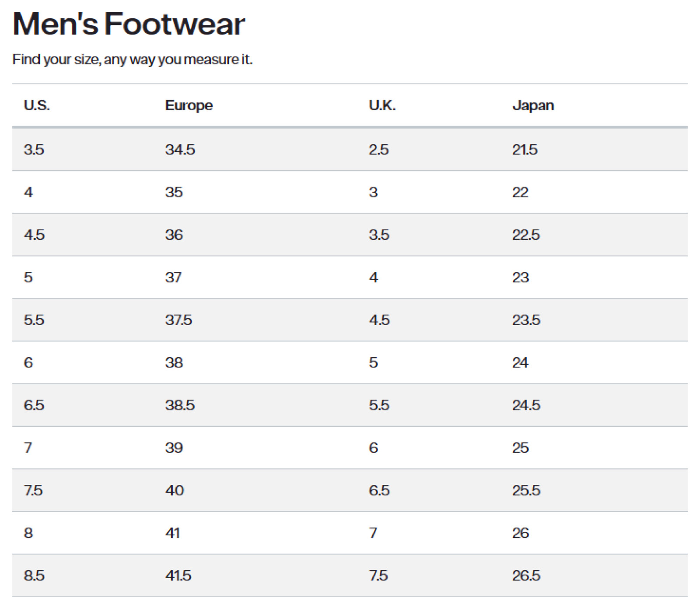Click U.S. size 5 cell
Viewport: 700px width, 597px height.
(28, 277)
